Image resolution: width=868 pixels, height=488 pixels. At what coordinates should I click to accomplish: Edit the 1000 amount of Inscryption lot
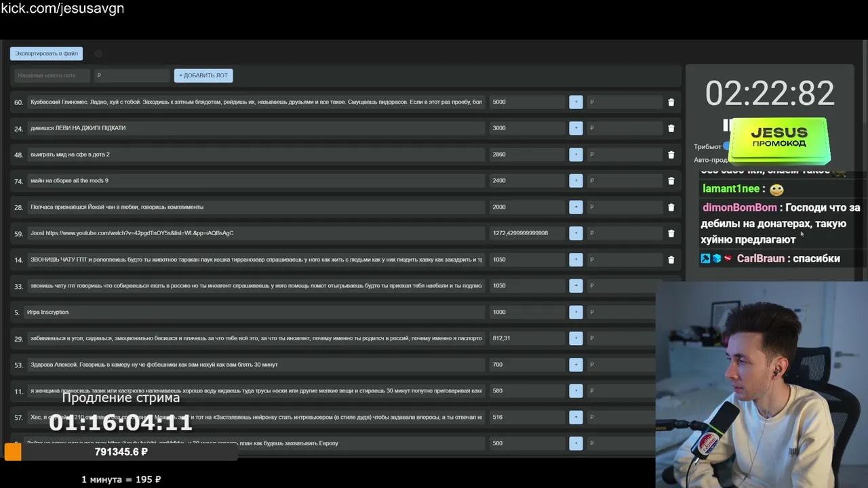point(528,312)
